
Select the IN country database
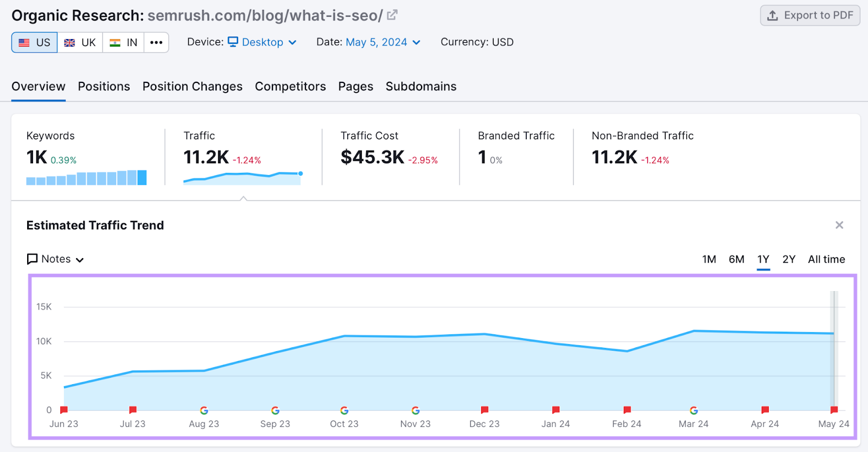[x=124, y=42]
